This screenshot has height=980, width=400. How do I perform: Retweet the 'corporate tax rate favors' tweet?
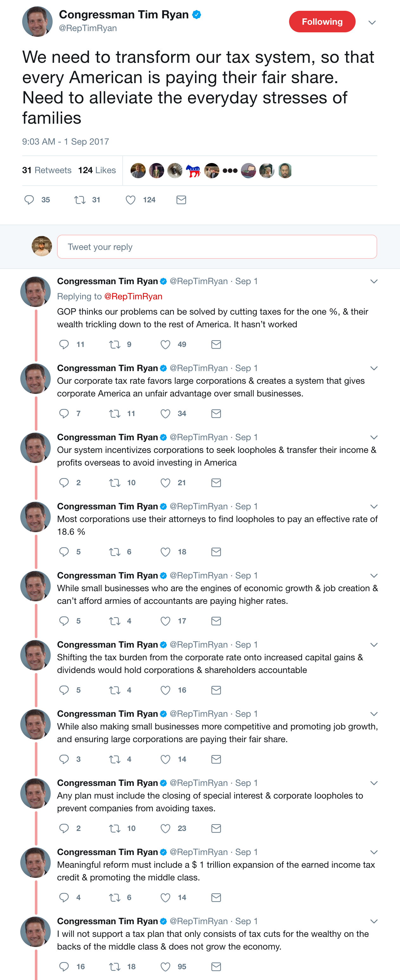114,414
